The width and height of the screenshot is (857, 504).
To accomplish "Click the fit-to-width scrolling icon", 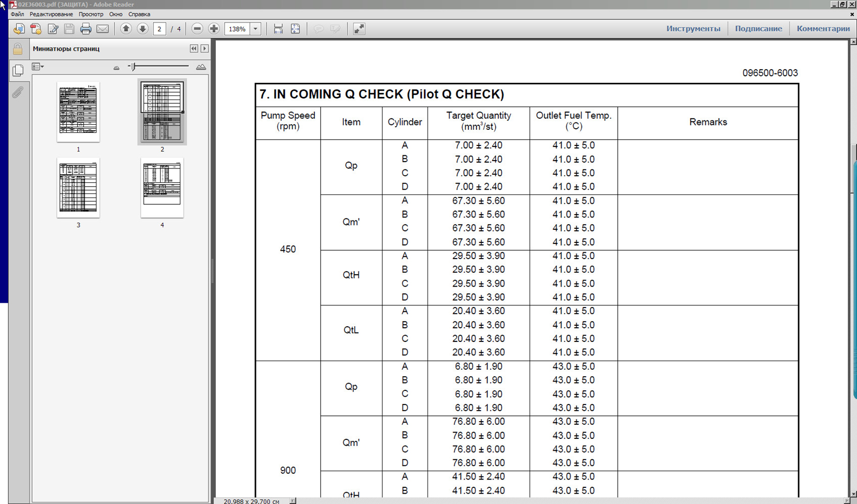I will (x=278, y=29).
